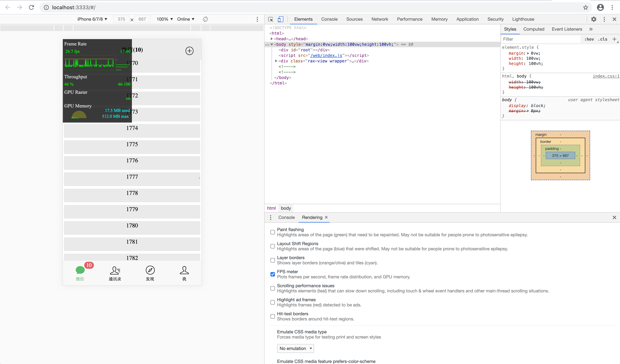Image resolution: width=620 pixels, height=364 pixels.
Task: Show more Styles pane tabs
Action: pyautogui.click(x=591, y=29)
